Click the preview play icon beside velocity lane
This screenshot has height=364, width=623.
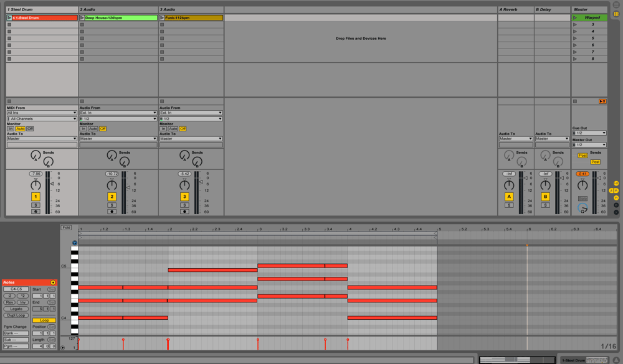click(62, 348)
